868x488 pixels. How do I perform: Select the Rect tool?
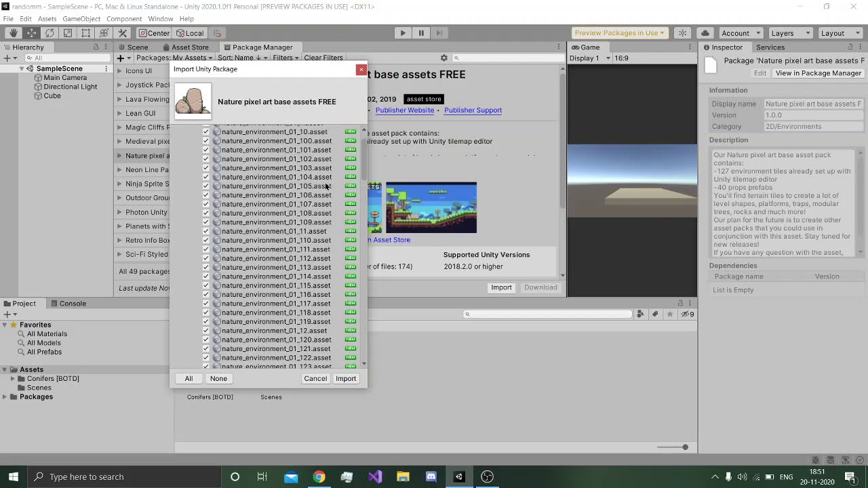point(86,33)
